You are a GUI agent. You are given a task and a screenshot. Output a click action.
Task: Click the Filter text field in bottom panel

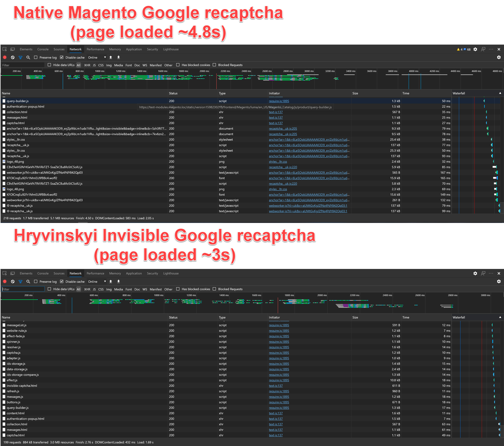[23, 289]
